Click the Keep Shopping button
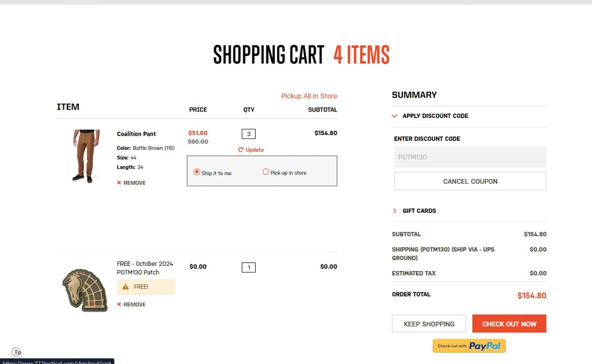This screenshot has height=364, width=592. 429,324
